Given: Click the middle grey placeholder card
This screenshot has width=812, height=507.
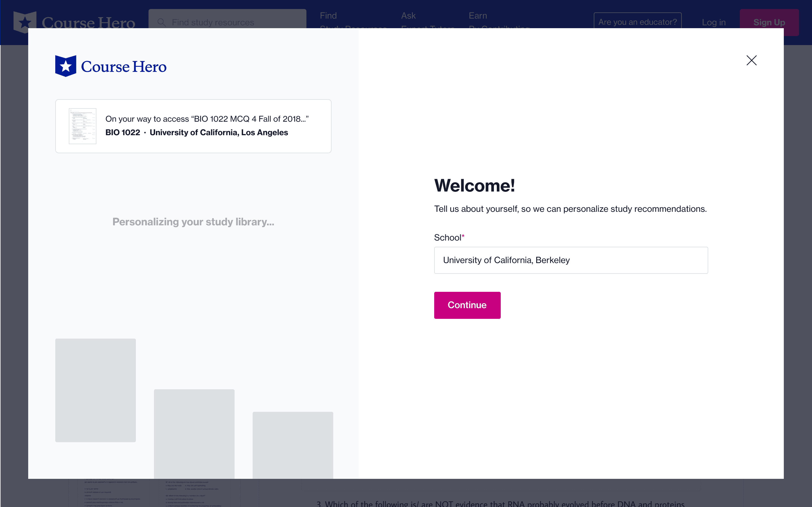Looking at the screenshot, I should coord(194,433).
